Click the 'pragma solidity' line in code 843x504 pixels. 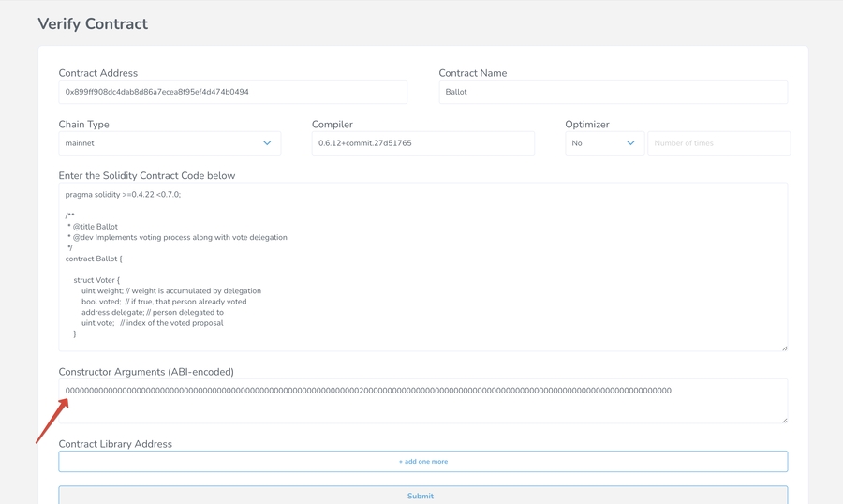click(123, 195)
